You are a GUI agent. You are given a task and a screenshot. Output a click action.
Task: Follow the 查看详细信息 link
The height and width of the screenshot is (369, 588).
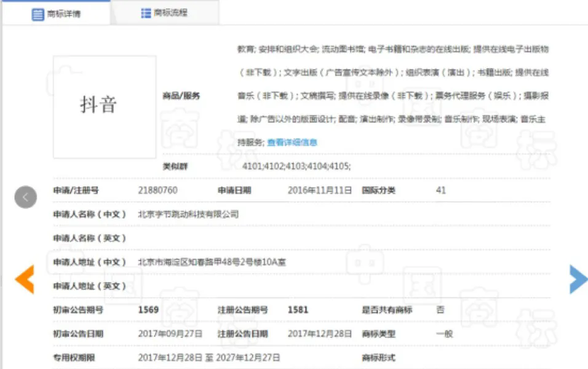292,143
